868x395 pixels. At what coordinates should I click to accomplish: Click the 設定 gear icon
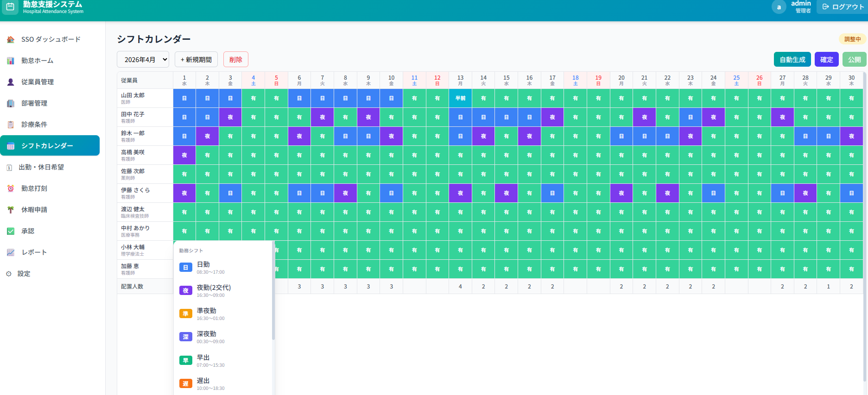coord(9,274)
